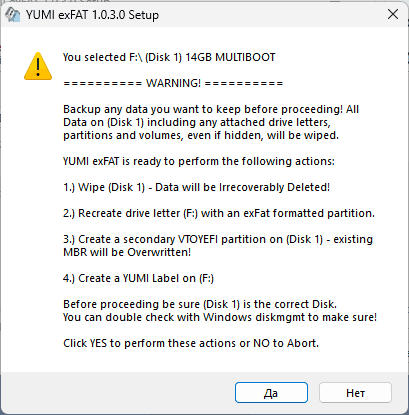Click the 'MBR will be Overwritten!' line
This screenshot has height=415, width=409.
127,252
